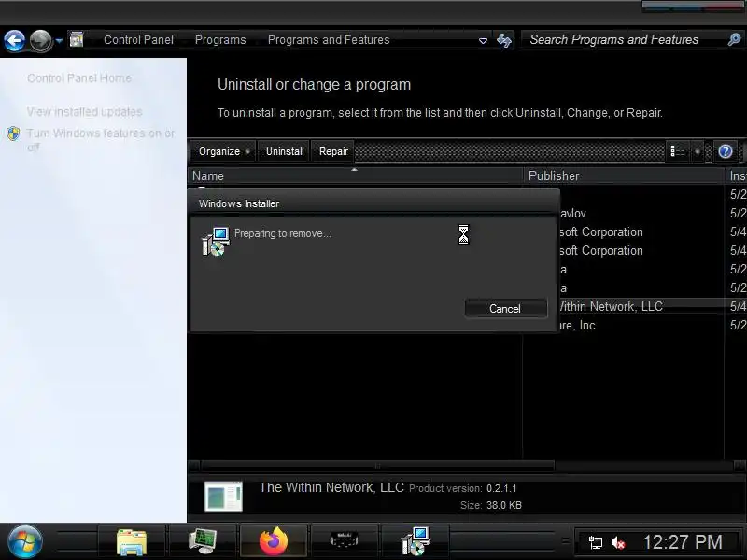Viewport: 747px width, 560px height.
Task: Open View installed updates link
Action: click(x=84, y=111)
